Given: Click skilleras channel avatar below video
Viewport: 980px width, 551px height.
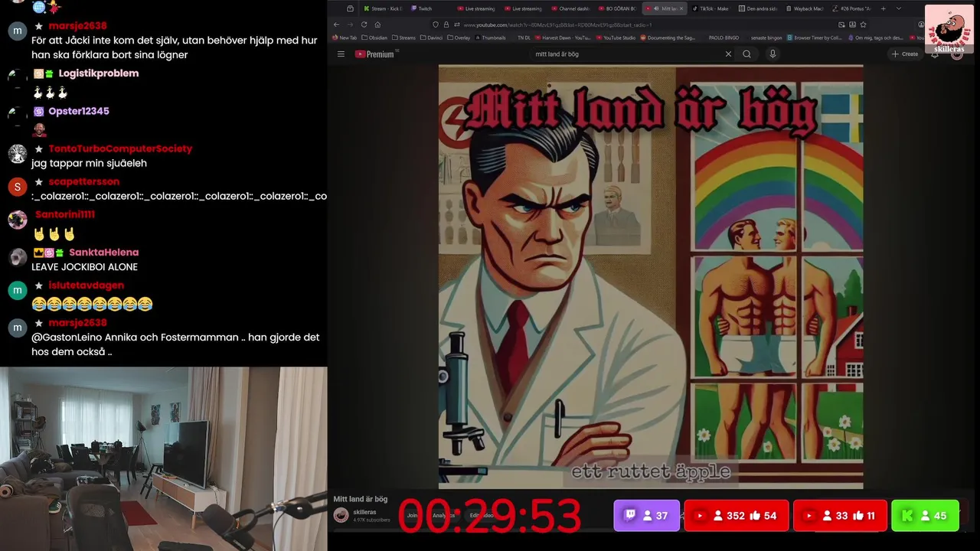Looking at the screenshot, I should [341, 516].
